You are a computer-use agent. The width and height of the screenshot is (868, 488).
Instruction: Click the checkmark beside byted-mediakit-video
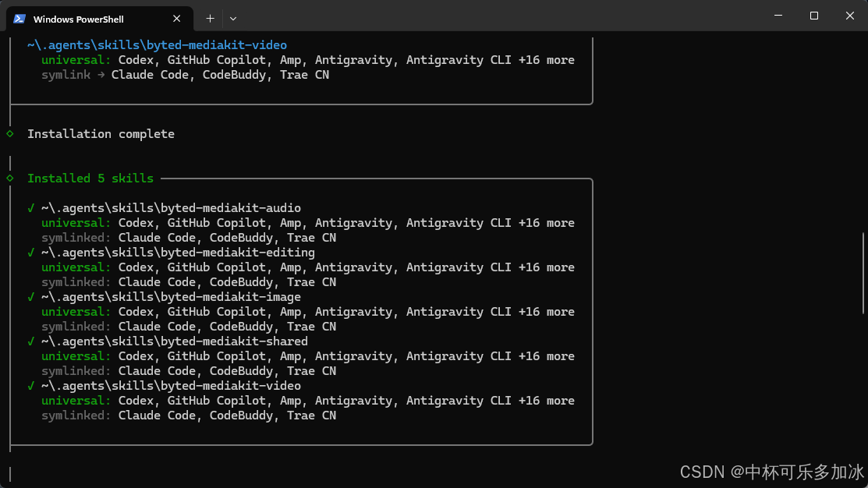pyautogui.click(x=31, y=386)
